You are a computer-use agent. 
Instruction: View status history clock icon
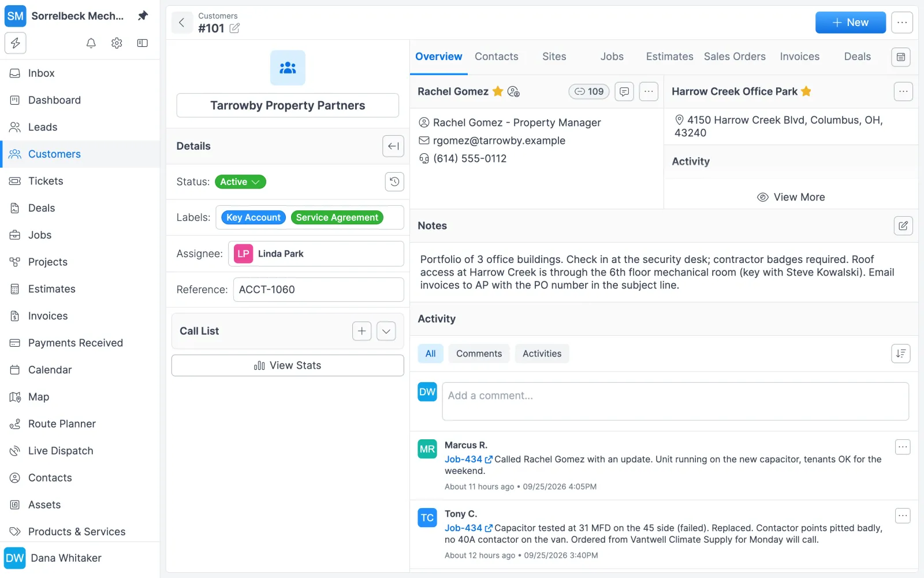[x=394, y=181]
